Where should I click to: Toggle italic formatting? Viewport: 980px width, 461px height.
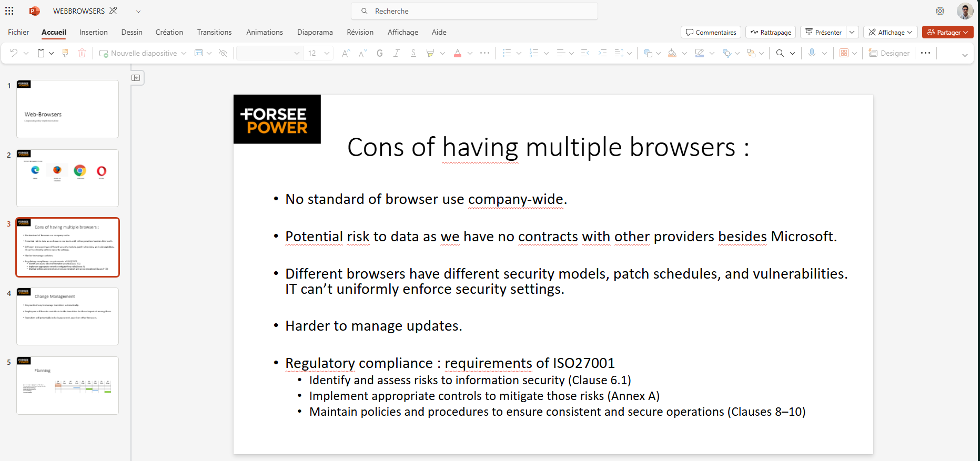(x=397, y=53)
